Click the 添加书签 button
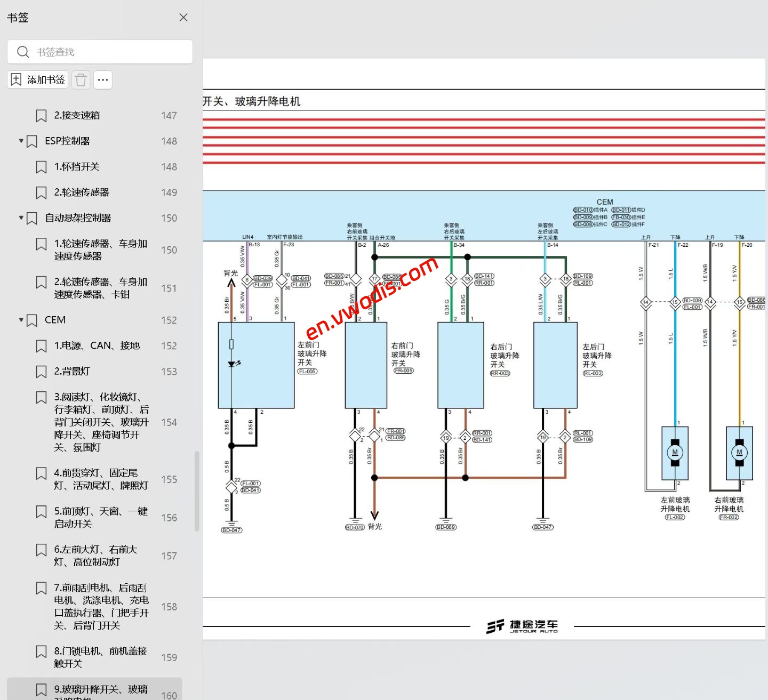The image size is (768, 700). (x=37, y=79)
